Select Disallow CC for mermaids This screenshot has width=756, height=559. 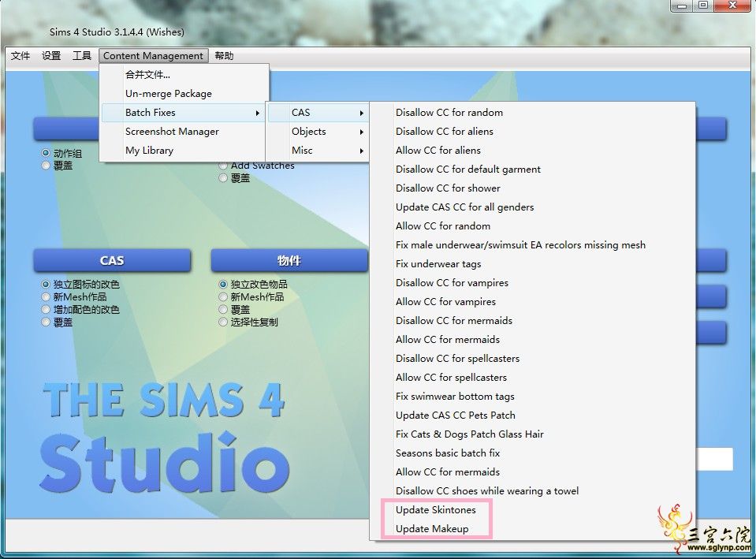[533, 320]
